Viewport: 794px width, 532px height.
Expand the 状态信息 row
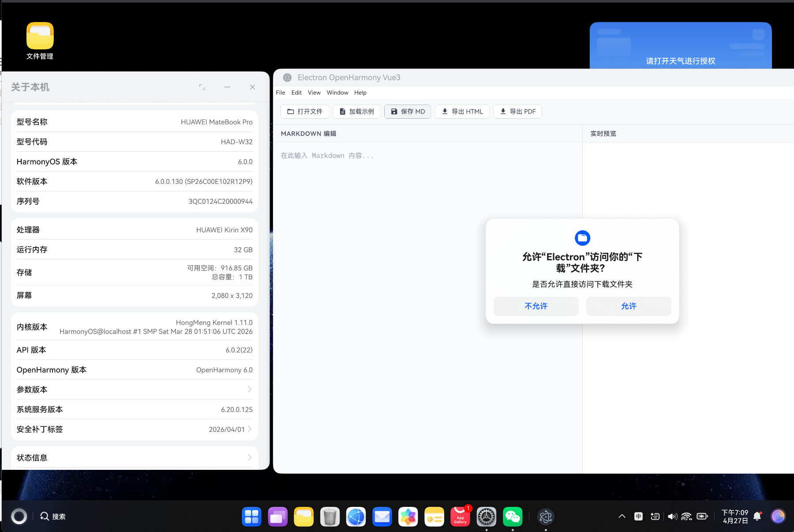[x=135, y=457]
